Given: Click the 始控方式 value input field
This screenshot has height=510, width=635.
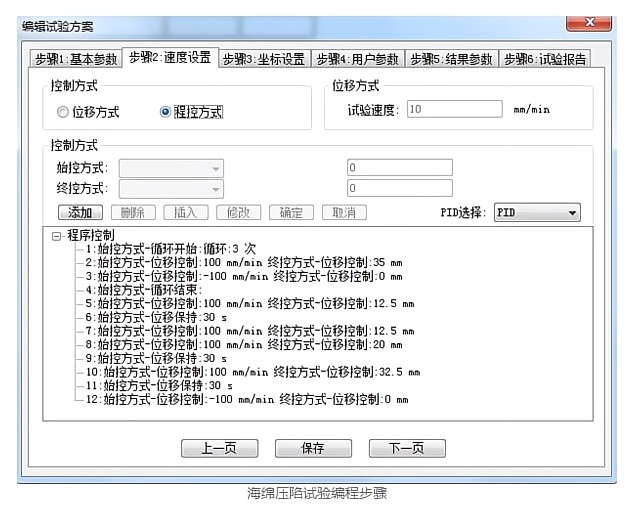Looking at the screenshot, I should [399, 168].
